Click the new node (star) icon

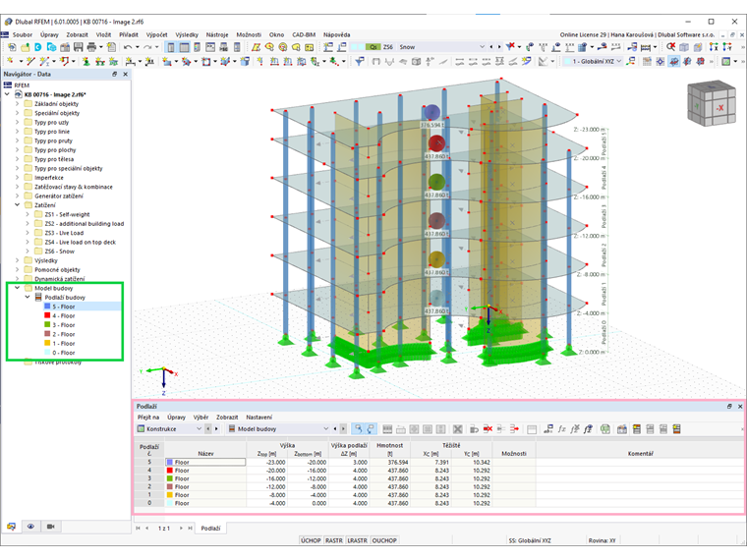point(10,62)
